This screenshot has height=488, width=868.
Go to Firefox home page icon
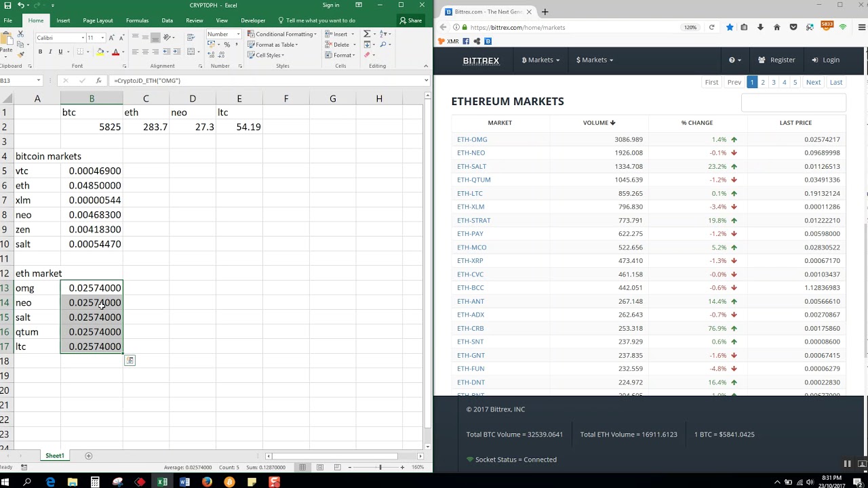pyautogui.click(x=776, y=27)
